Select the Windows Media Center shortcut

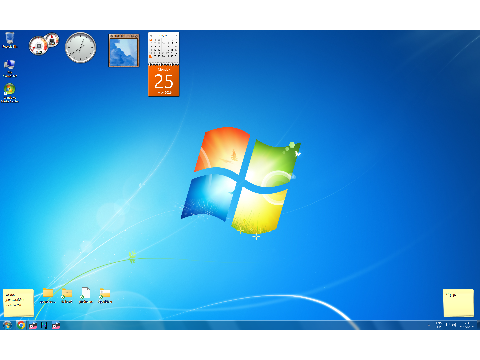(10, 93)
